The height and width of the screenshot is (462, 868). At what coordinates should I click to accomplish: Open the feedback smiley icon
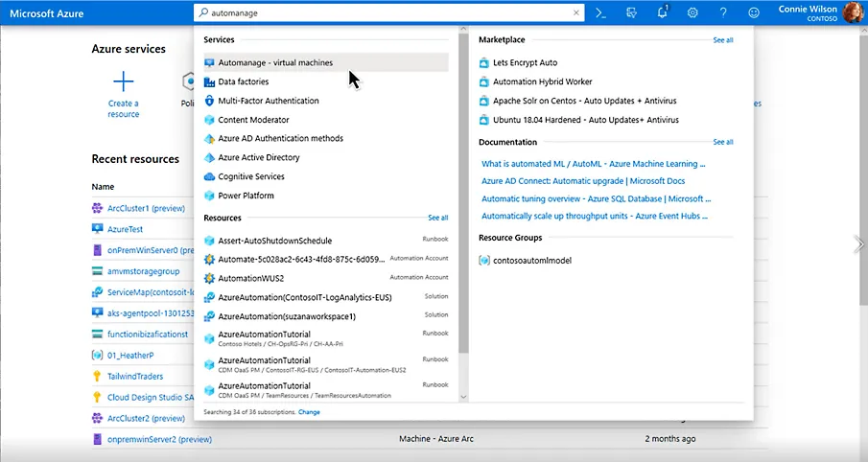(x=754, y=13)
